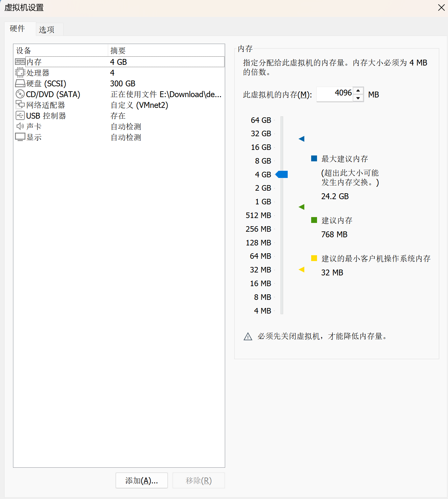Select the 网络适配器 row

tap(119, 105)
